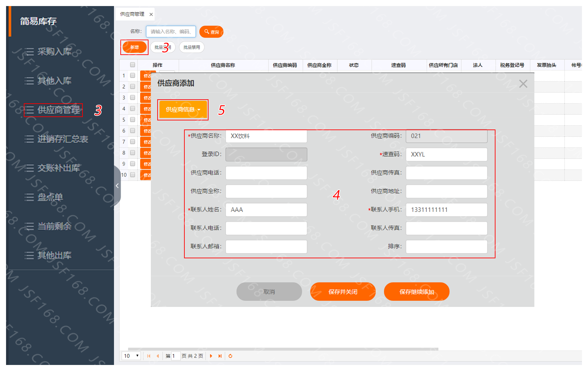Screen dimensions: 588x371
Task: Click the 排序 input field
Action: coord(447,247)
